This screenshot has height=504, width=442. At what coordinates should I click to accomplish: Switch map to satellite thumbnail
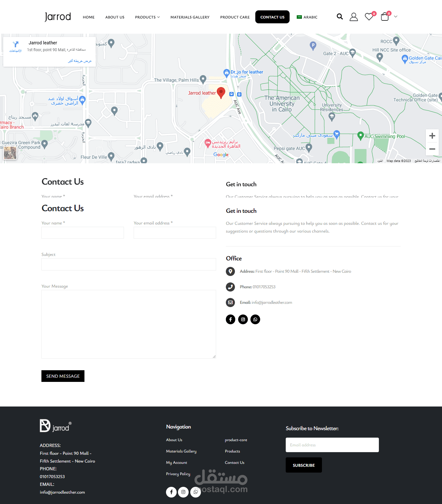click(10, 153)
